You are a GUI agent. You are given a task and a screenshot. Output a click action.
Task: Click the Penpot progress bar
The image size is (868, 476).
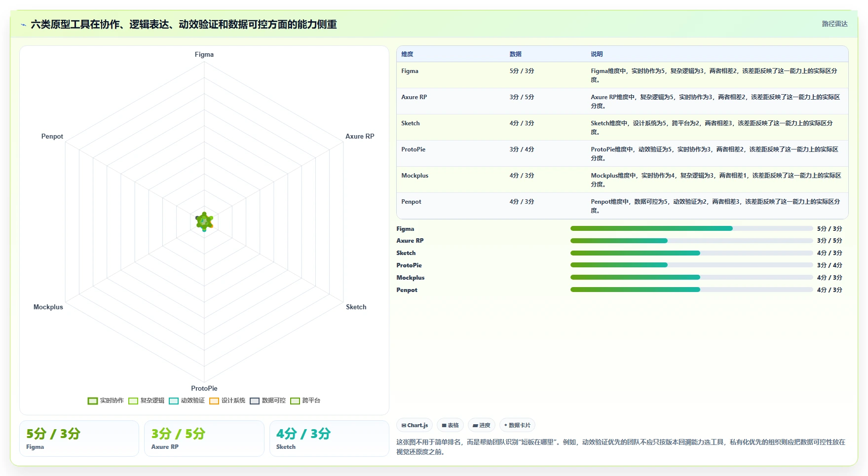point(692,290)
